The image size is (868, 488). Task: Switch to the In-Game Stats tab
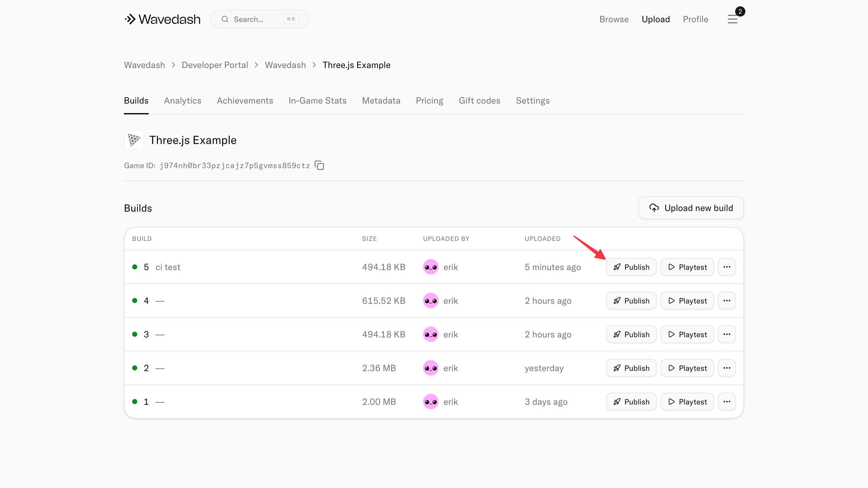317,101
